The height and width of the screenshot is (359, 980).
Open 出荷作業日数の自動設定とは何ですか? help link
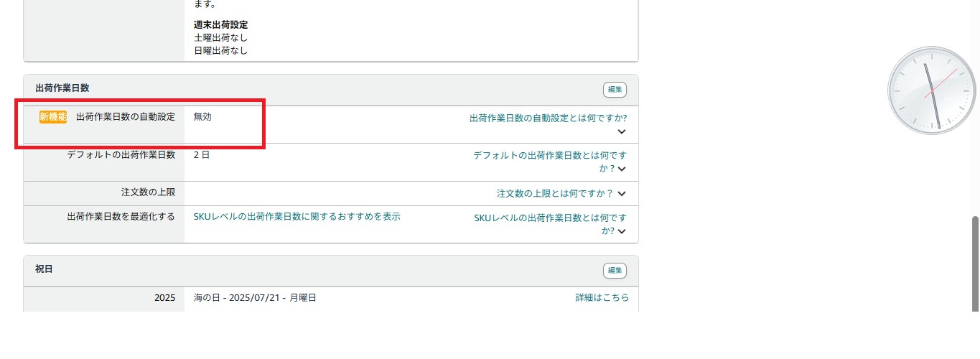(x=548, y=118)
